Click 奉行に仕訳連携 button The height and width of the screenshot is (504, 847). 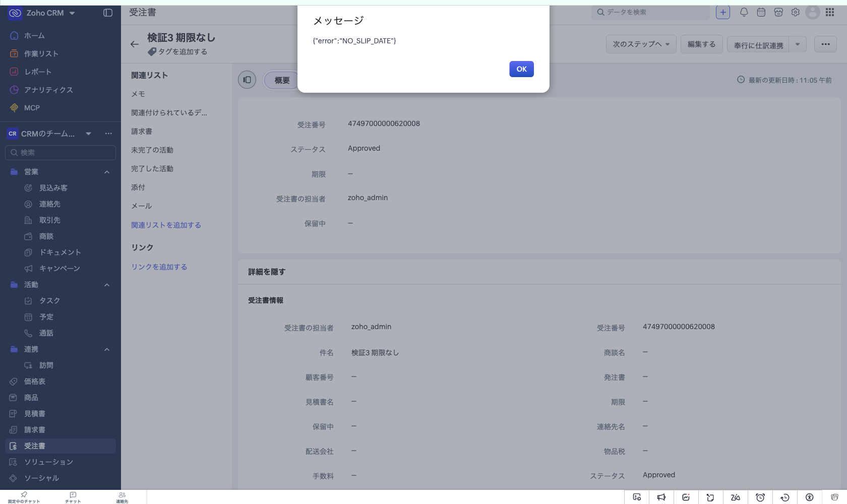click(758, 44)
